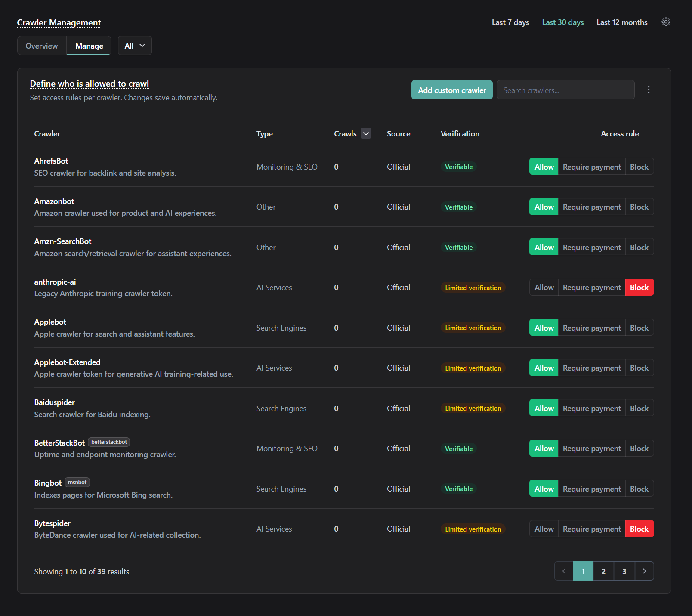Image resolution: width=692 pixels, height=616 pixels.
Task: Select Last 7 days time range
Action: 510,22
